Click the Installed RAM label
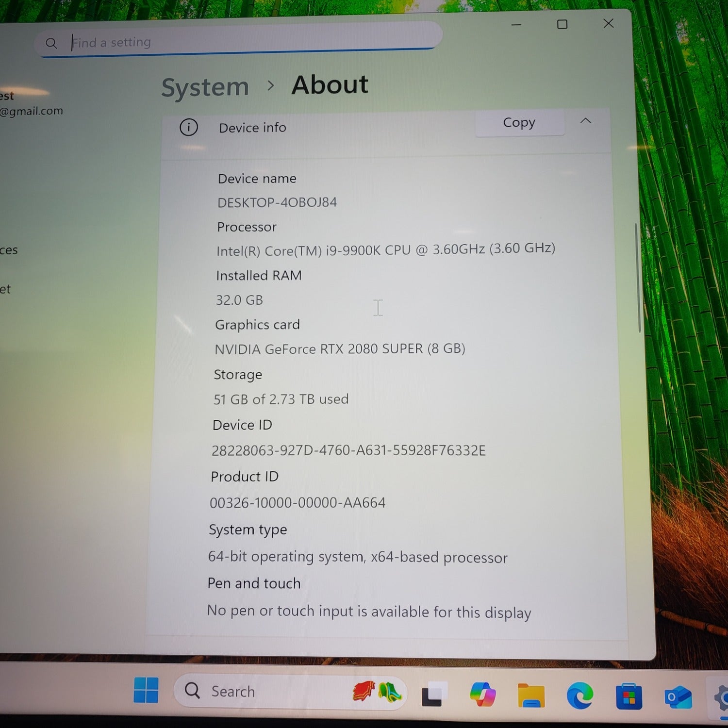The height and width of the screenshot is (728, 728). click(259, 276)
